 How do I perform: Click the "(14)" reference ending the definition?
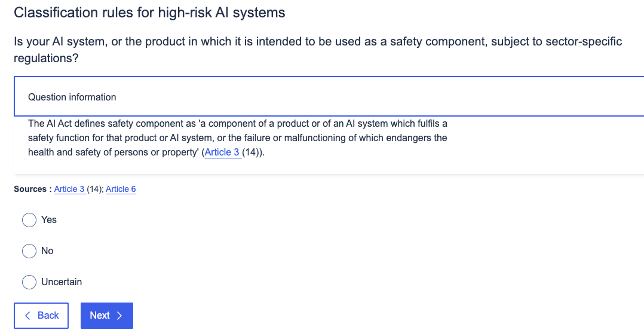pos(252,152)
